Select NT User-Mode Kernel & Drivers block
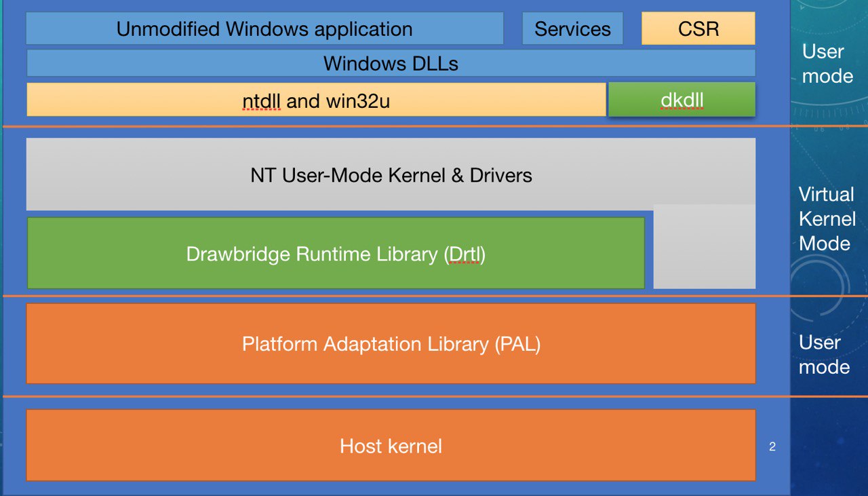 (391, 174)
